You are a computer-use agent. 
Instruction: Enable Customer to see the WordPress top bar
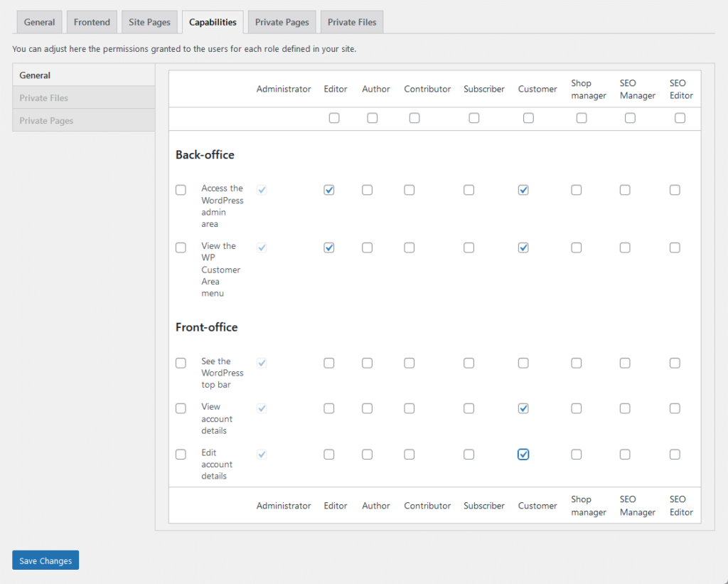[x=523, y=363]
